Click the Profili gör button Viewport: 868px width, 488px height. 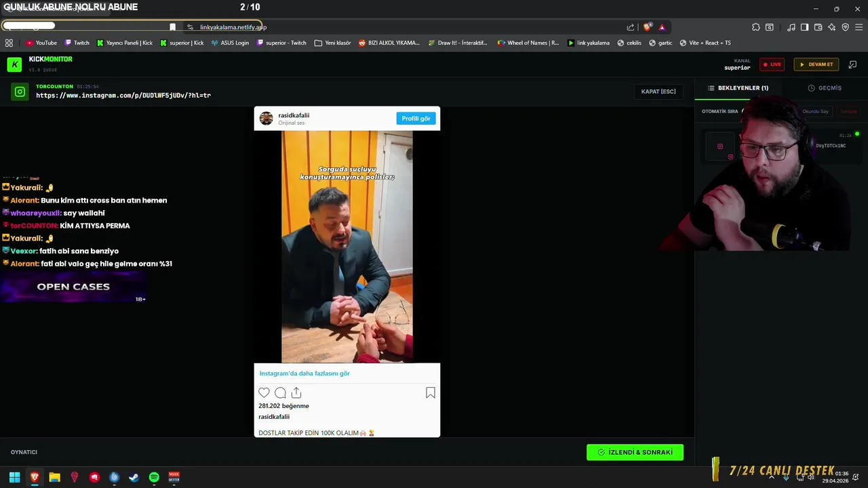tap(416, 119)
